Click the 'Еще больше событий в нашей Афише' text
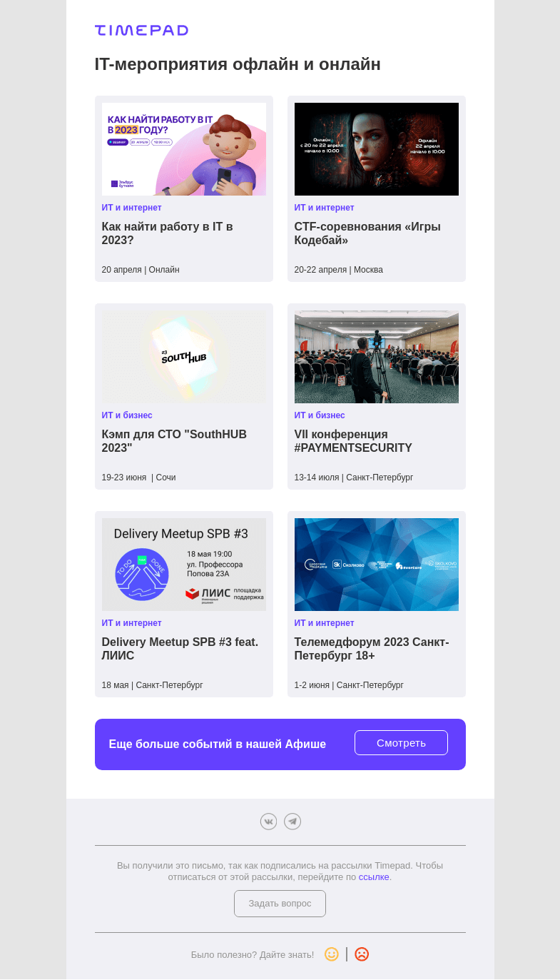 click(218, 744)
